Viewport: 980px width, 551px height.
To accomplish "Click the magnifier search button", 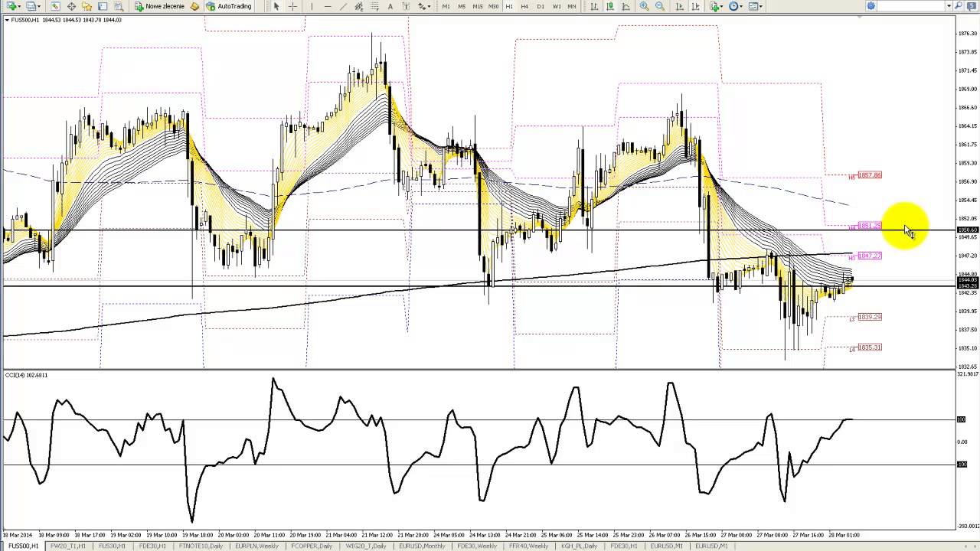I will pyautogui.click(x=959, y=6).
